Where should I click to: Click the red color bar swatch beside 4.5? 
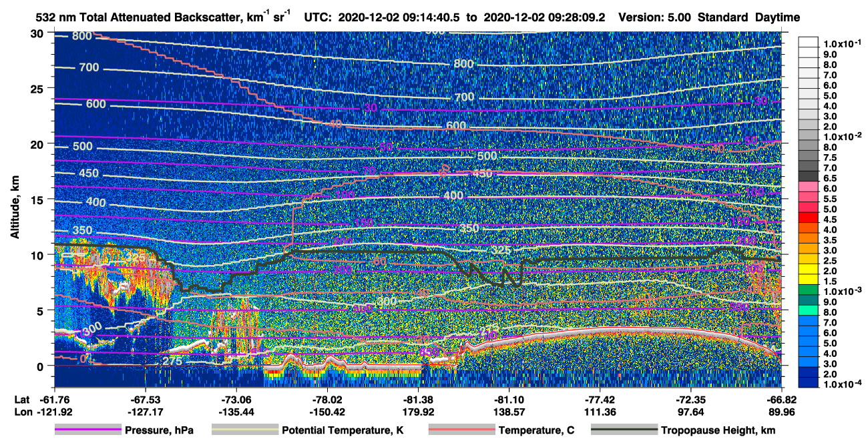coord(809,217)
